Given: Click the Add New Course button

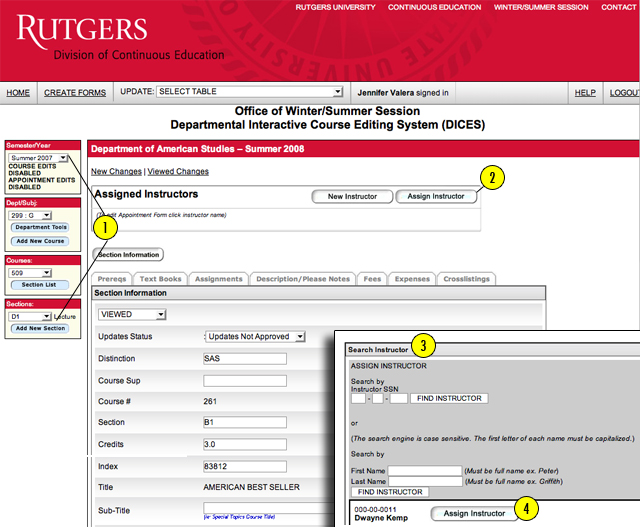Looking at the screenshot, I should pos(40,241).
